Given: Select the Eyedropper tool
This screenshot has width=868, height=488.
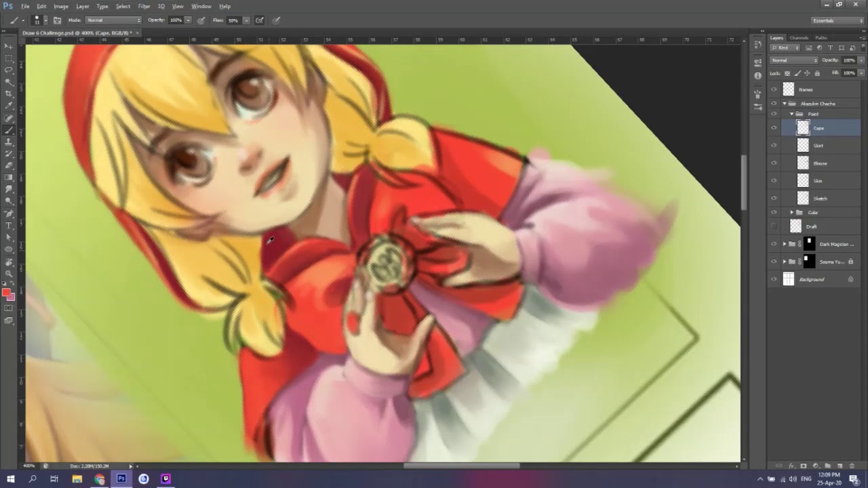Looking at the screenshot, I should (x=9, y=106).
